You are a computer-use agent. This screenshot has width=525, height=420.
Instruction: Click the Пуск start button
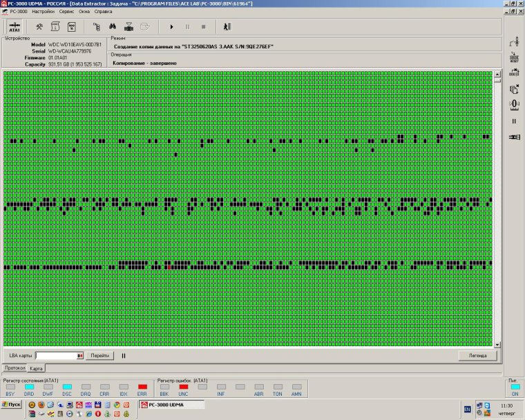[11, 404]
